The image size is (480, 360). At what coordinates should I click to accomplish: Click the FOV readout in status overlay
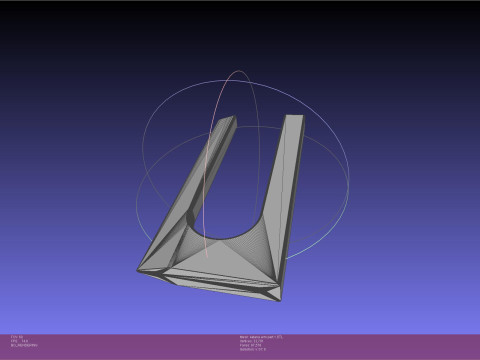point(17,337)
